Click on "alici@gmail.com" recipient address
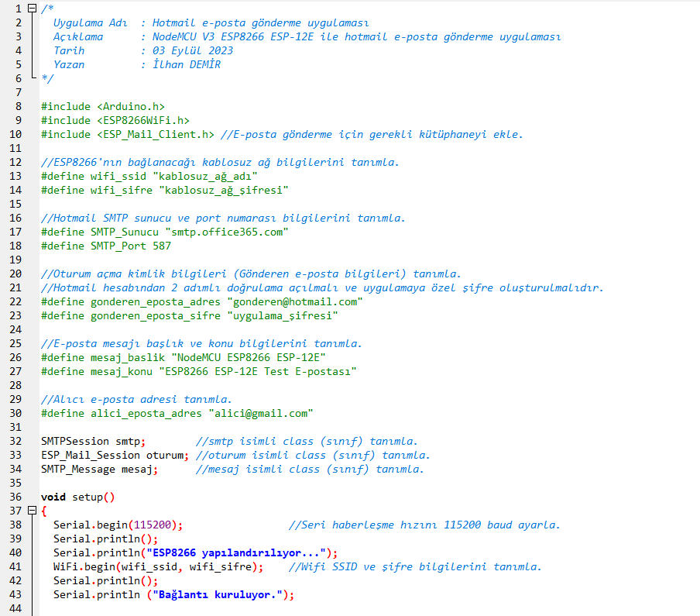700x616 pixels. pos(260,413)
